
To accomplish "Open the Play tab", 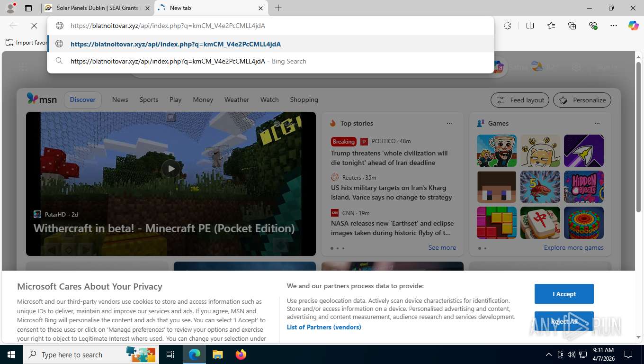I will click(x=176, y=100).
